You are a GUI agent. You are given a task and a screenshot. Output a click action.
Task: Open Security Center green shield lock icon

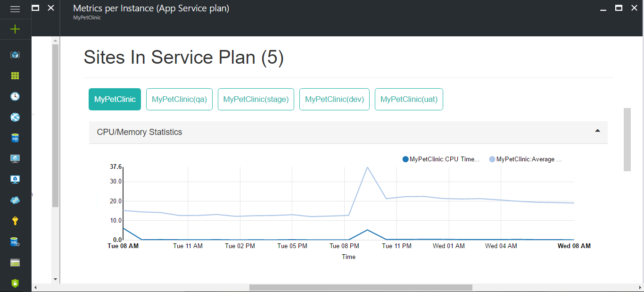15,283
